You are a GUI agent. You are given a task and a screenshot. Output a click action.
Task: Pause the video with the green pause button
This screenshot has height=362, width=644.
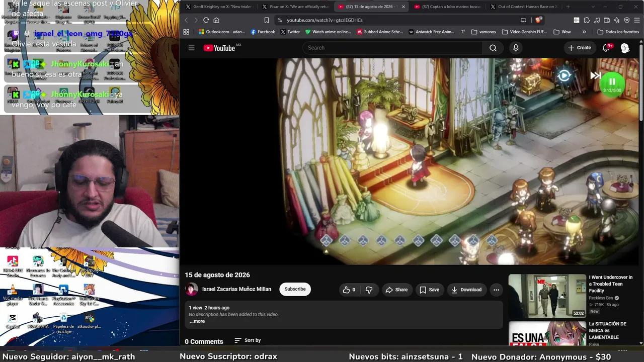click(612, 81)
